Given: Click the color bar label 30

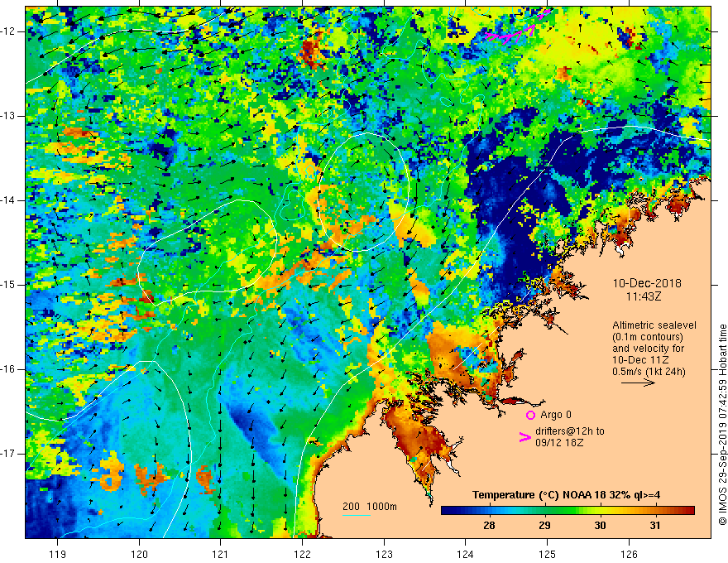Looking at the screenshot, I should pyautogui.click(x=600, y=526).
